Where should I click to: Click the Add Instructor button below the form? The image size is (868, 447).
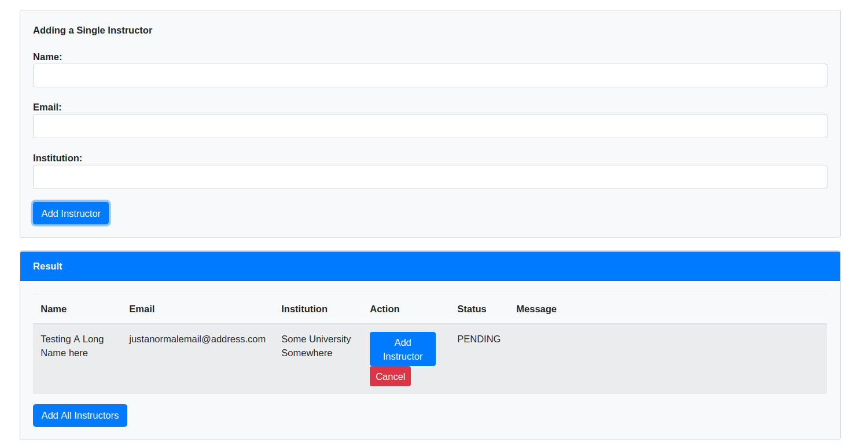pyautogui.click(x=71, y=213)
